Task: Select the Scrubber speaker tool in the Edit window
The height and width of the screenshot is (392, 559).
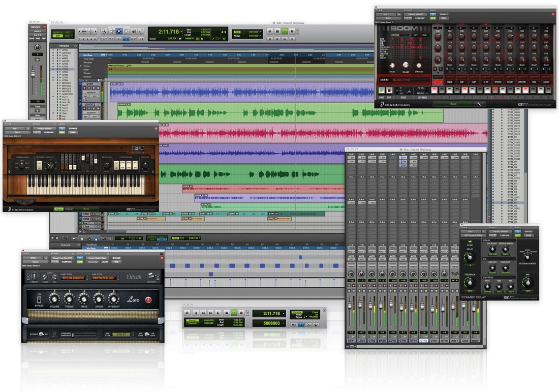Action: [134, 32]
